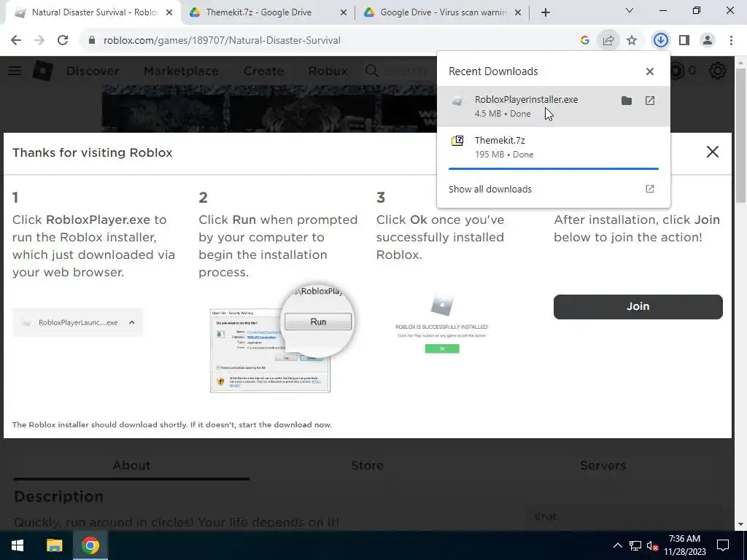Click the page vertical scrollbar
Image resolution: width=747 pixels, height=560 pixels.
coord(741,136)
